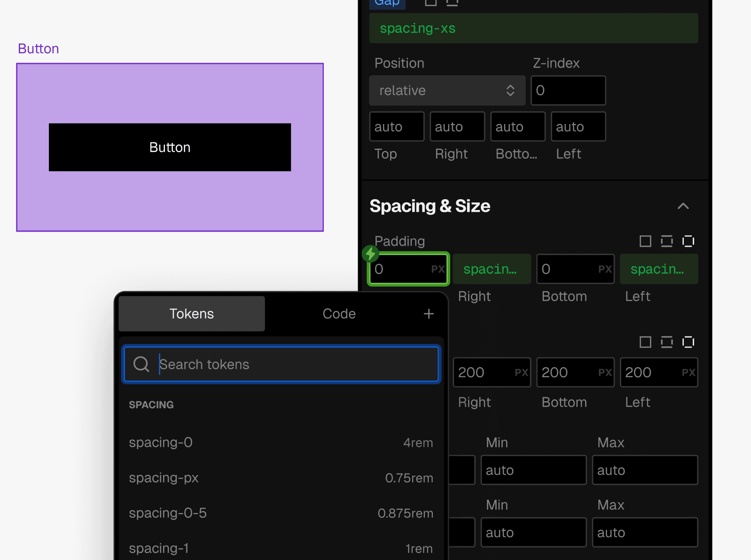Screen dimensions: 751x560
Task: Click the padding Bottom input
Action: tap(575, 269)
